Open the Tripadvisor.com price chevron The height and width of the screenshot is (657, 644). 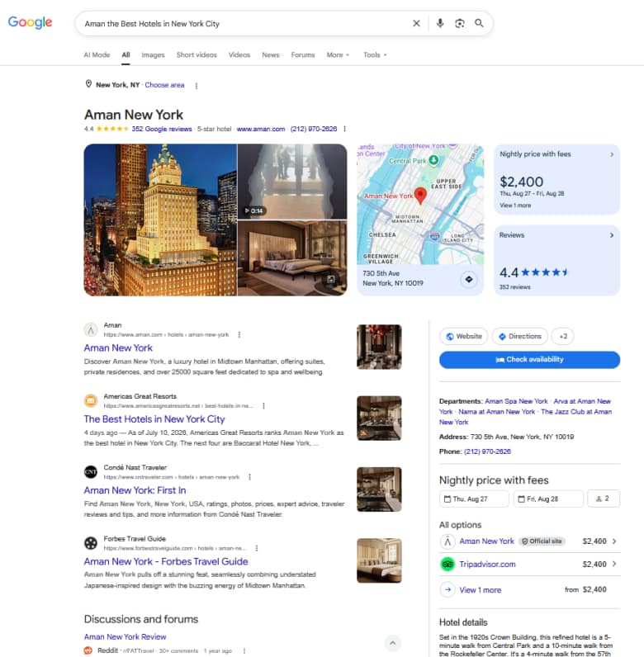coord(614,564)
